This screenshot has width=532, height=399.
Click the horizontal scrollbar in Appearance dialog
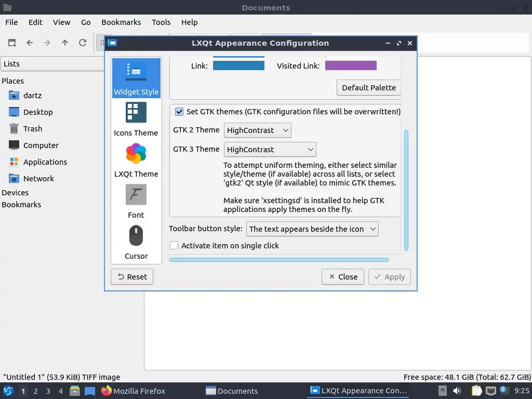279,260
